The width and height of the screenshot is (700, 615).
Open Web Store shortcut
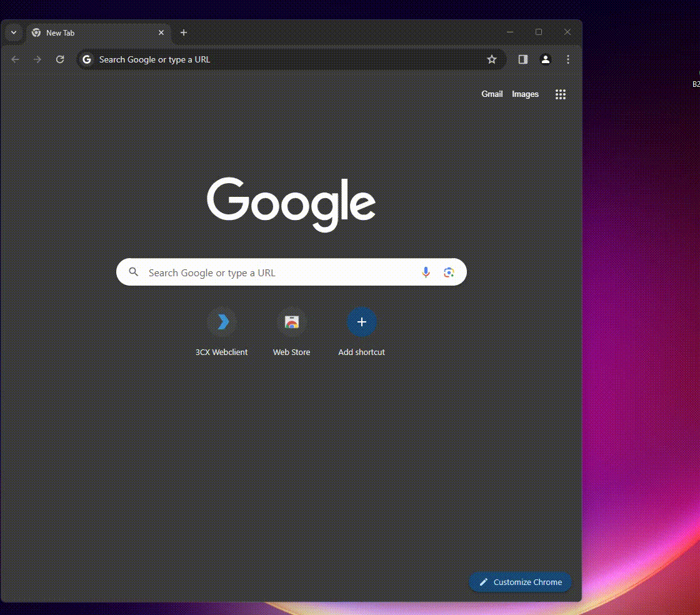(x=291, y=332)
